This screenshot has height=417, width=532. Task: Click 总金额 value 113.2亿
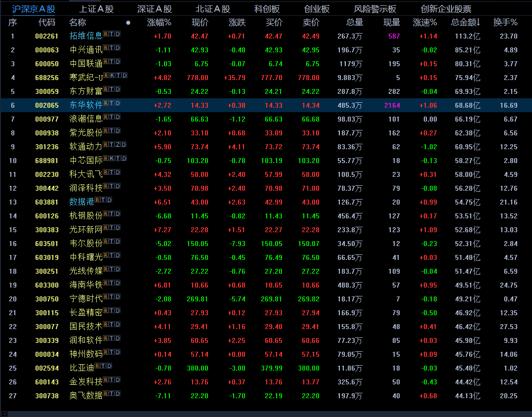pos(467,36)
